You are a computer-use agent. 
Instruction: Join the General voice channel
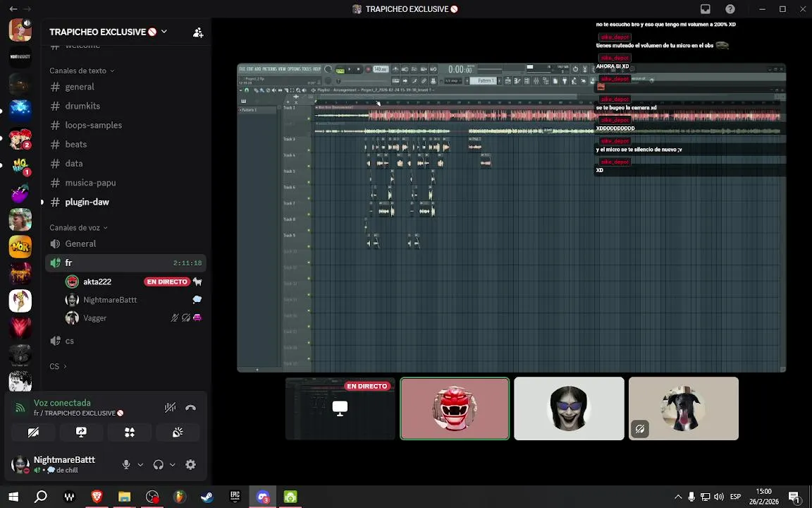click(125, 243)
